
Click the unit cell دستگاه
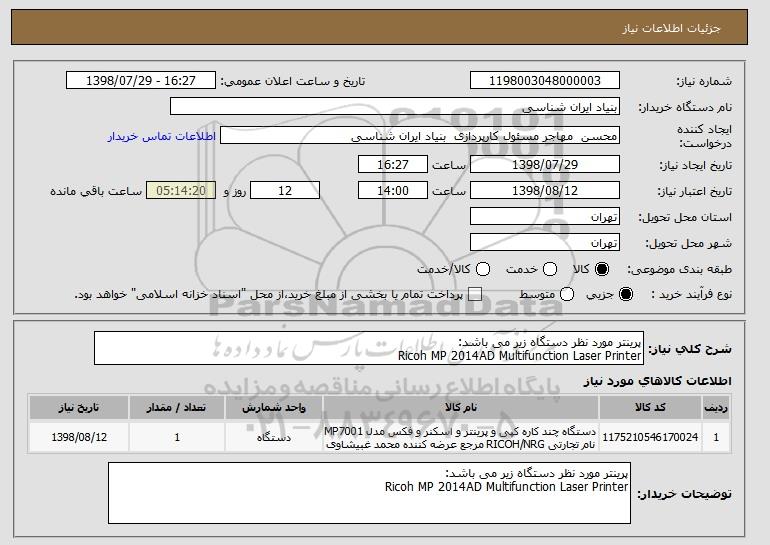click(274, 437)
